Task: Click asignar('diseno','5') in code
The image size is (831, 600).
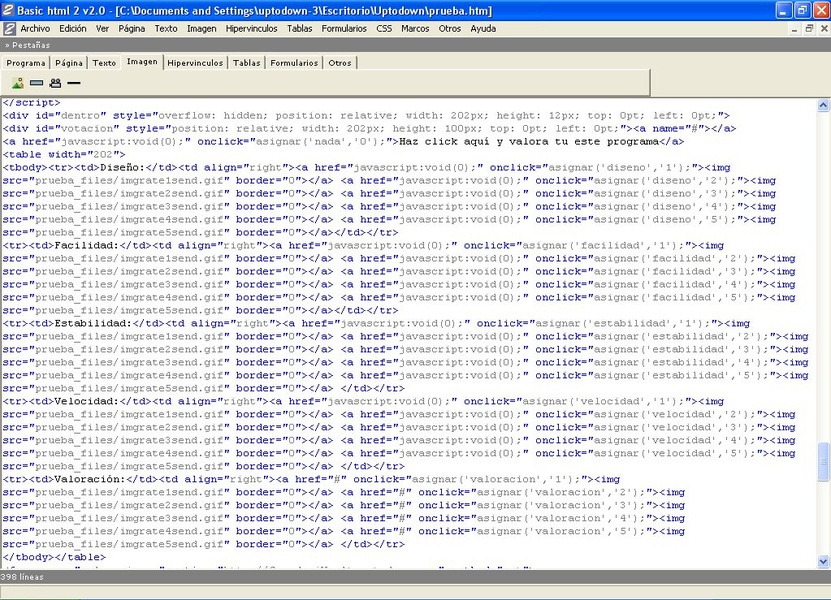Action: click(x=661, y=219)
